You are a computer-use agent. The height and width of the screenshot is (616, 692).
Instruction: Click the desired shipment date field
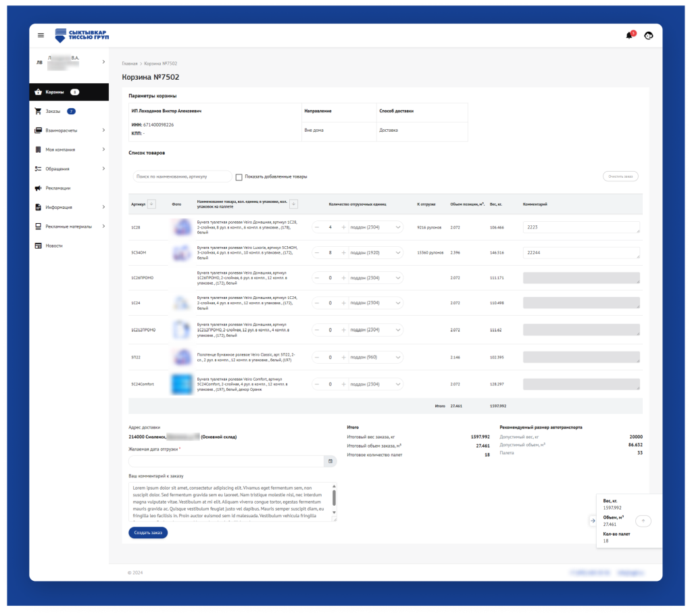pos(226,461)
